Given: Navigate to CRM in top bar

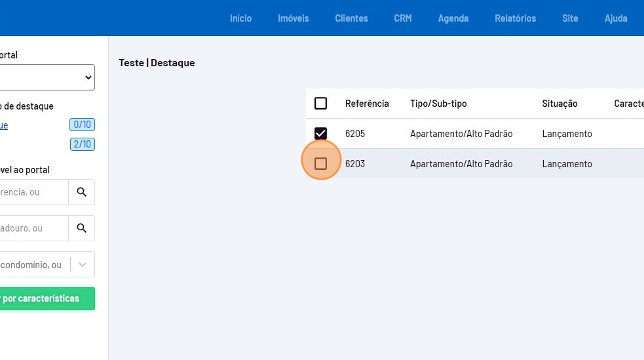Looking at the screenshot, I should 403,18.
